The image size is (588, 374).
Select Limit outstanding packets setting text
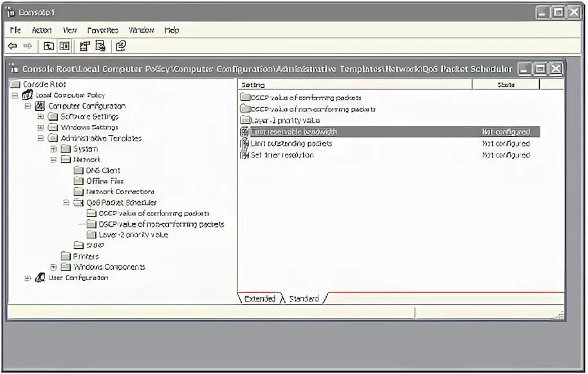pyautogui.click(x=291, y=143)
